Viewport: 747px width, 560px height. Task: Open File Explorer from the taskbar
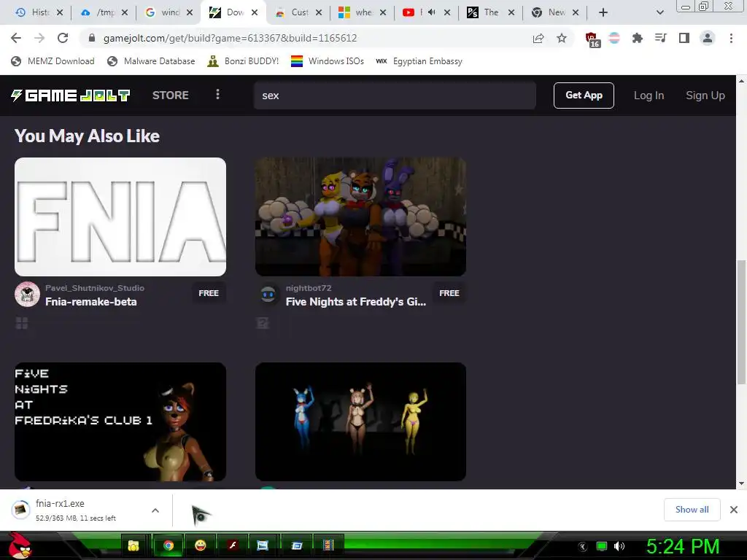[x=133, y=545]
